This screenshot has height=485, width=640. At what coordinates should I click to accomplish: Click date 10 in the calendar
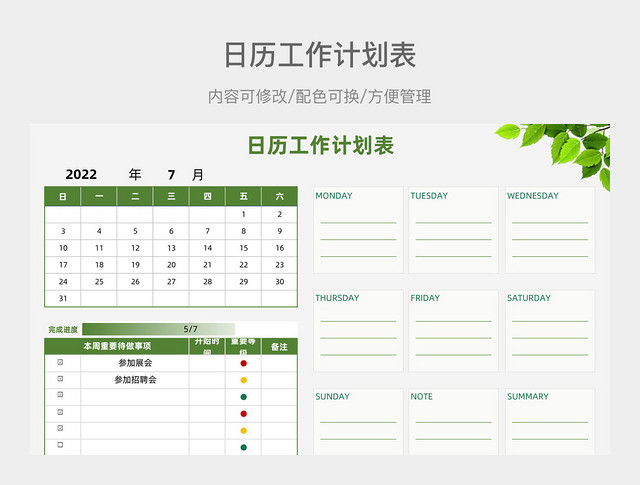click(63, 248)
